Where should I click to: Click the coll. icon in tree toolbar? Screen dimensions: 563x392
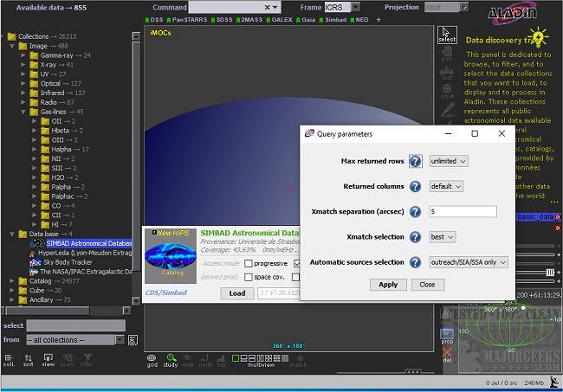10,359
